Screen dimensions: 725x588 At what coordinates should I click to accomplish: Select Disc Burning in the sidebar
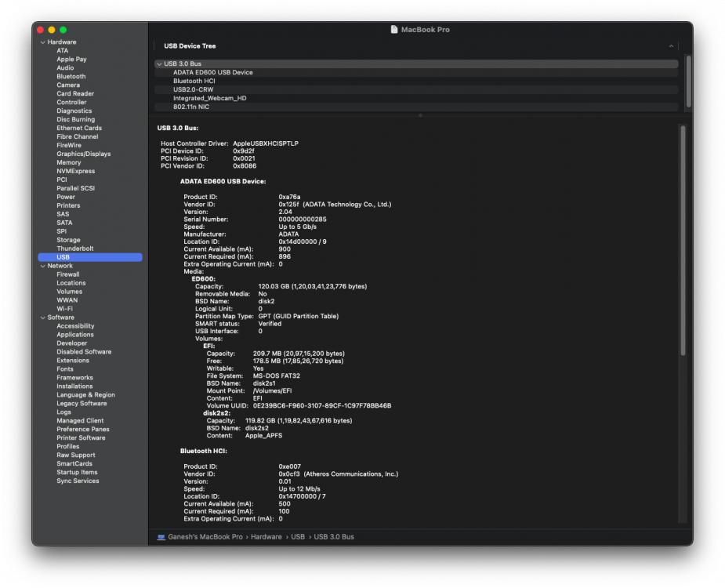pyautogui.click(x=76, y=119)
